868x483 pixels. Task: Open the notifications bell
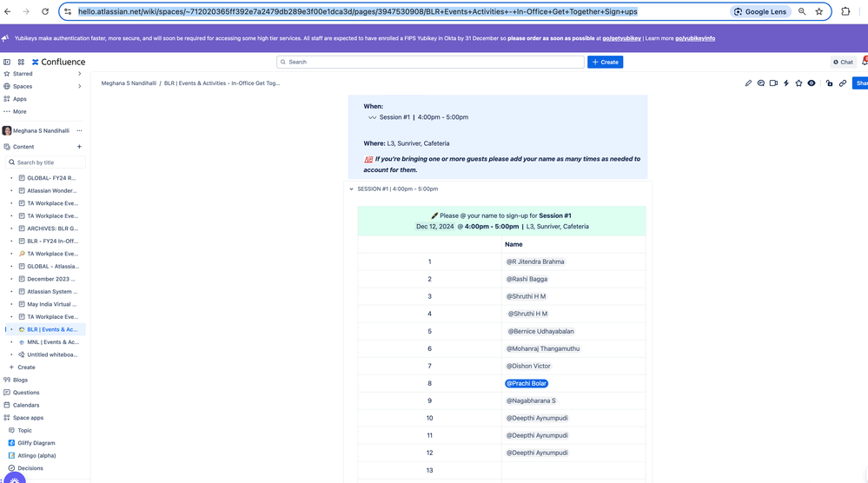(865, 62)
